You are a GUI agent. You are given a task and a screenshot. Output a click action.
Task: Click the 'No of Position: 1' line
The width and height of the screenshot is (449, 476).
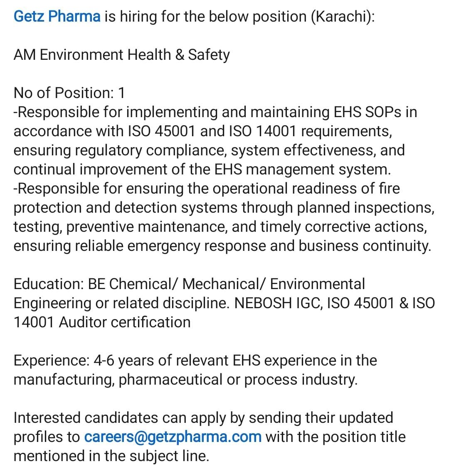(x=69, y=93)
